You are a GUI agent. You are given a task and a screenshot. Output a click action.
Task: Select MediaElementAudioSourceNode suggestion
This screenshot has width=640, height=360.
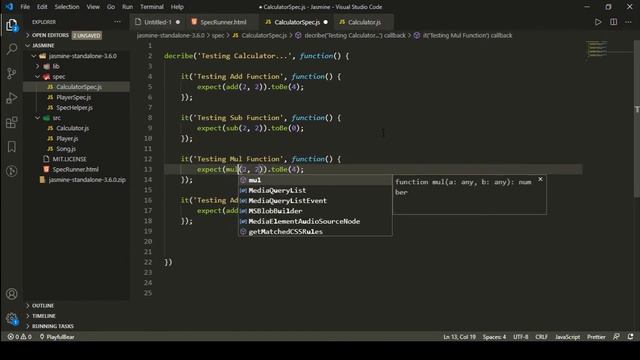(315, 221)
